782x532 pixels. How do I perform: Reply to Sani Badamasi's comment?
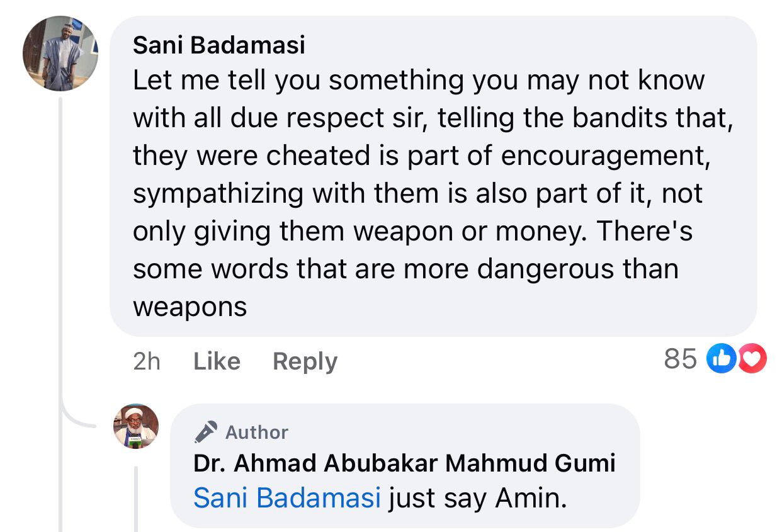[305, 361]
